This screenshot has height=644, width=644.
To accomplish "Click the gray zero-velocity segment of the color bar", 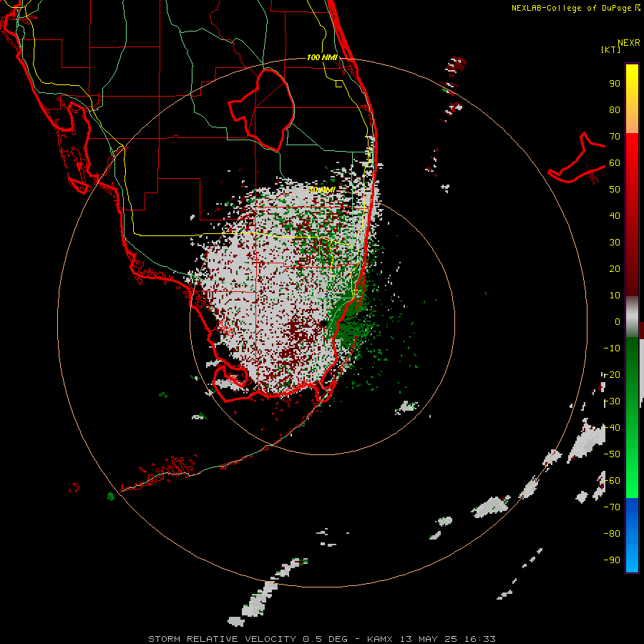I will tap(632, 317).
